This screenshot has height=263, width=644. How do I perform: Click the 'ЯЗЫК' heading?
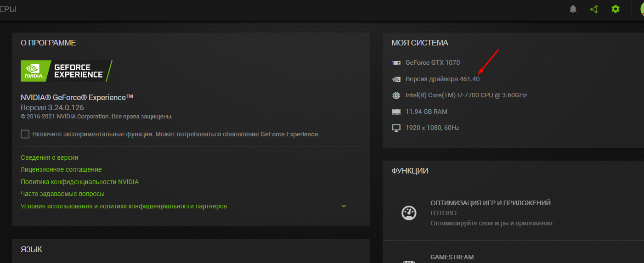pos(31,249)
